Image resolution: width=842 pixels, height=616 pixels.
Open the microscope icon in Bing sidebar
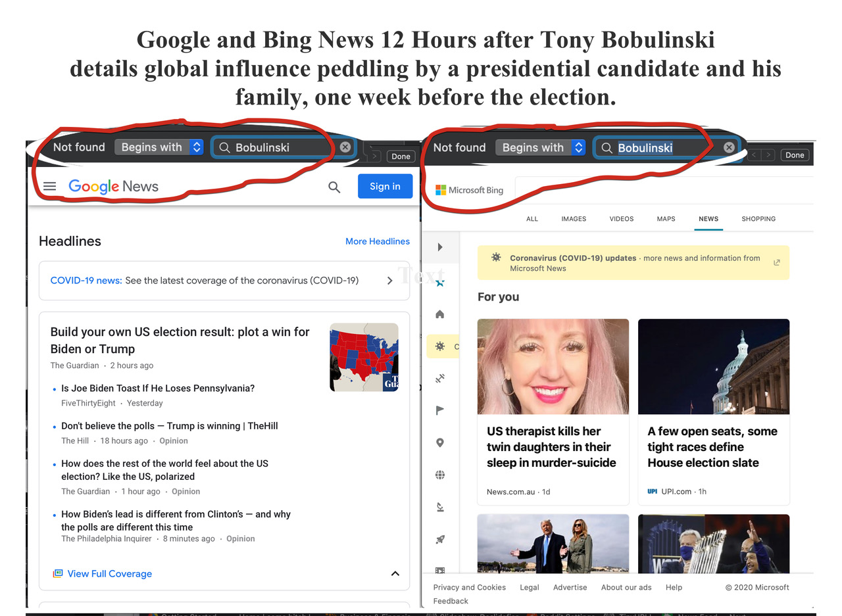[x=440, y=507]
